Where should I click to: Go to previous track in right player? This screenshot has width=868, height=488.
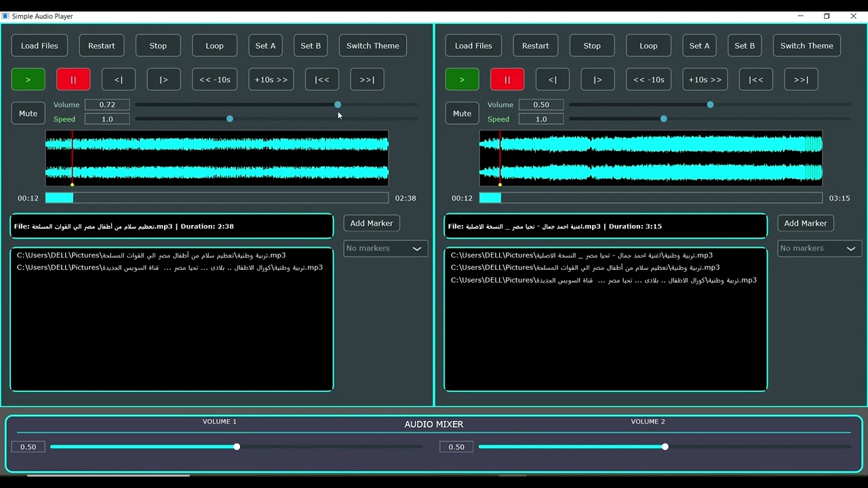pyautogui.click(x=756, y=79)
